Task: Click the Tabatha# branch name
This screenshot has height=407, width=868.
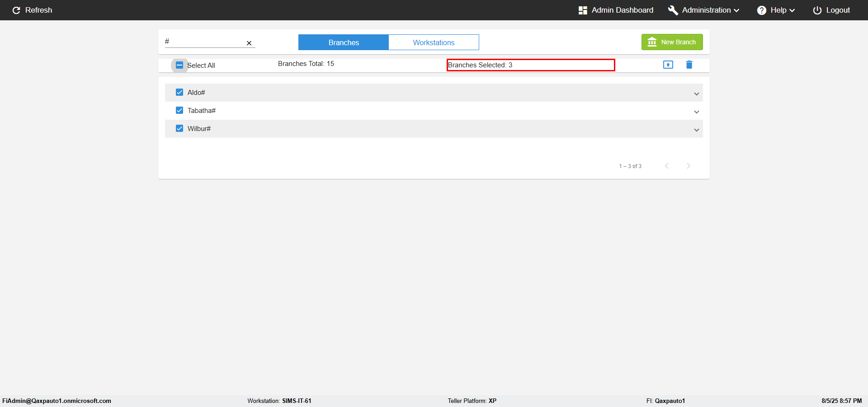Action: 202,111
